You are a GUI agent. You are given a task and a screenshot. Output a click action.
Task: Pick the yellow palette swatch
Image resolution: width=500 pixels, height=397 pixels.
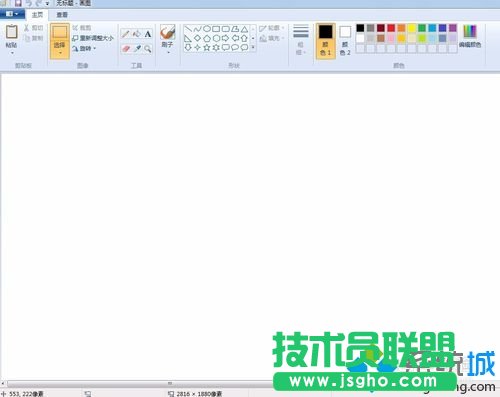click(x=412, y=28)
